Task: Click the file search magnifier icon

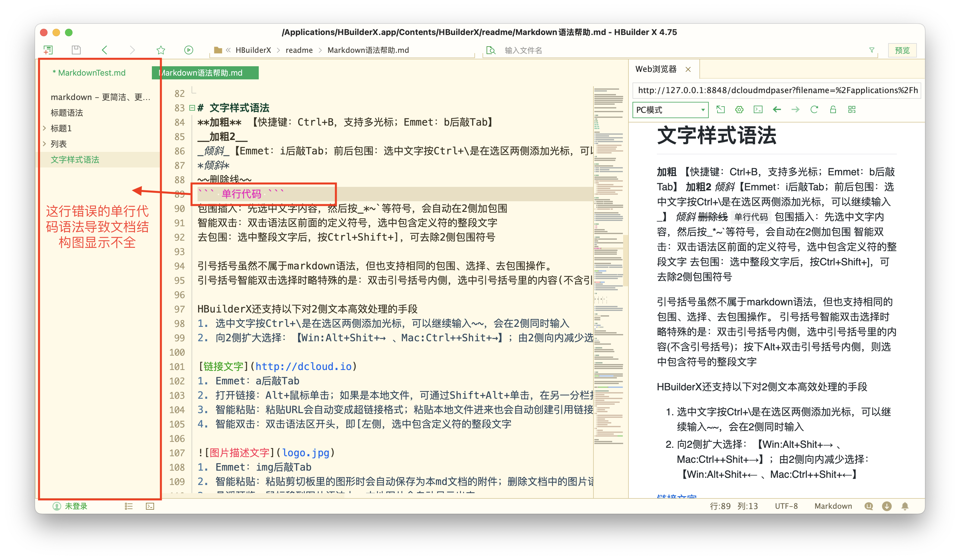Action: coord(491,50)
